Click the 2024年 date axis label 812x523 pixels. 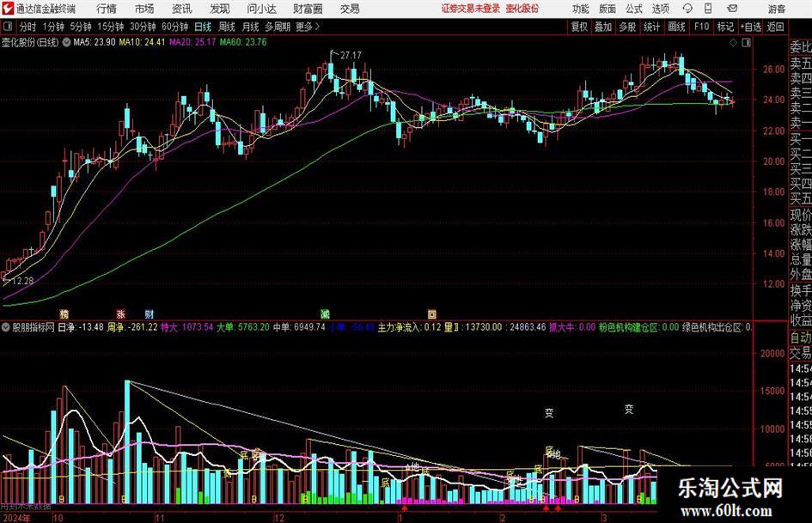pos(16,518)
